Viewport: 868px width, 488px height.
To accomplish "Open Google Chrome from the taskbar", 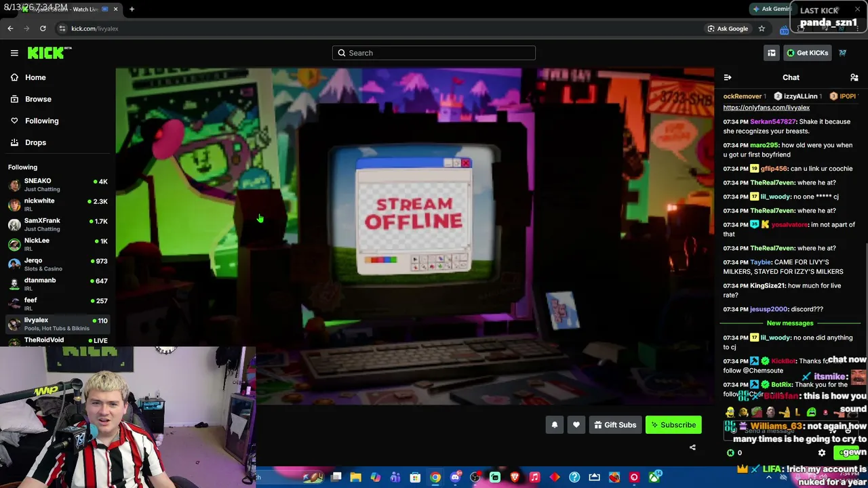I will click(435, 477).
